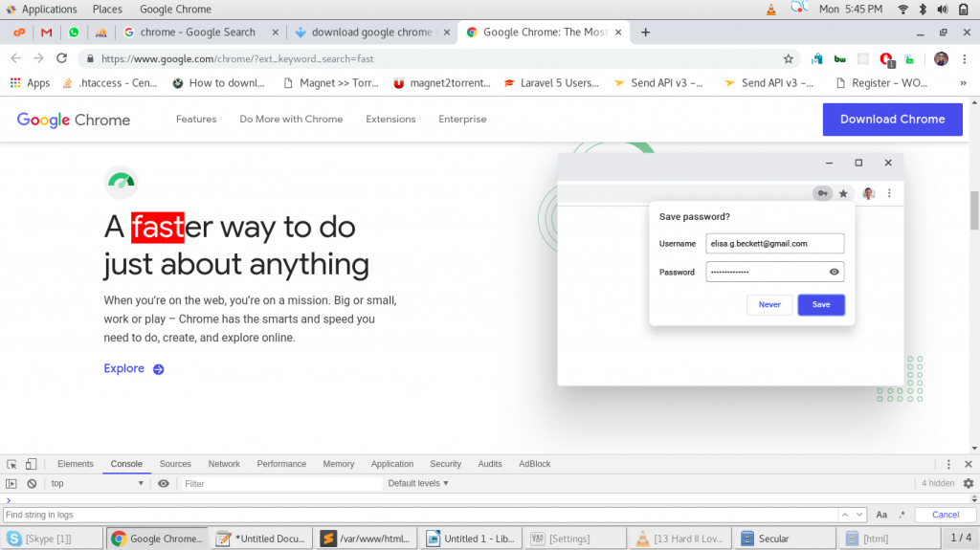Open the Enterprise nav link
Image resolution: width=980 pixels, height=550 pixels.
click(x=462, y=119)
